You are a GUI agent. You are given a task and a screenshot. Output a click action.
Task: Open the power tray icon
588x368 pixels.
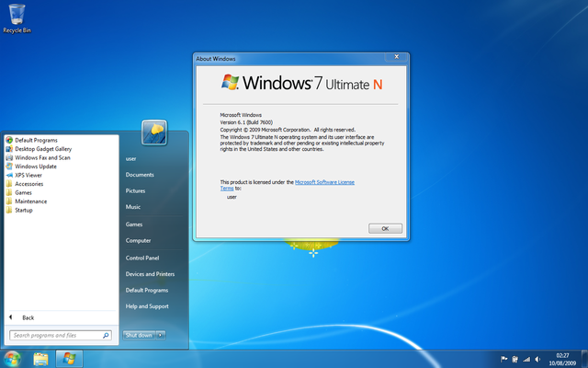tap(514, 360)
